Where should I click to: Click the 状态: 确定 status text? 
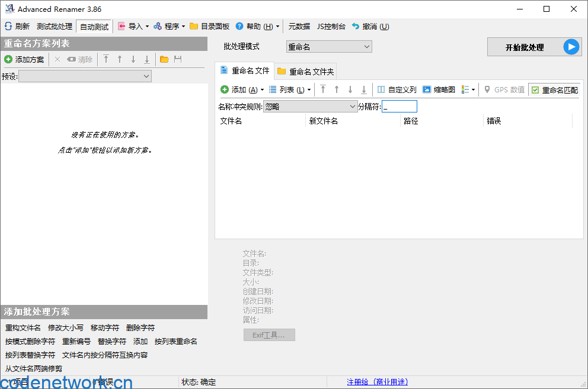point(199,382)
